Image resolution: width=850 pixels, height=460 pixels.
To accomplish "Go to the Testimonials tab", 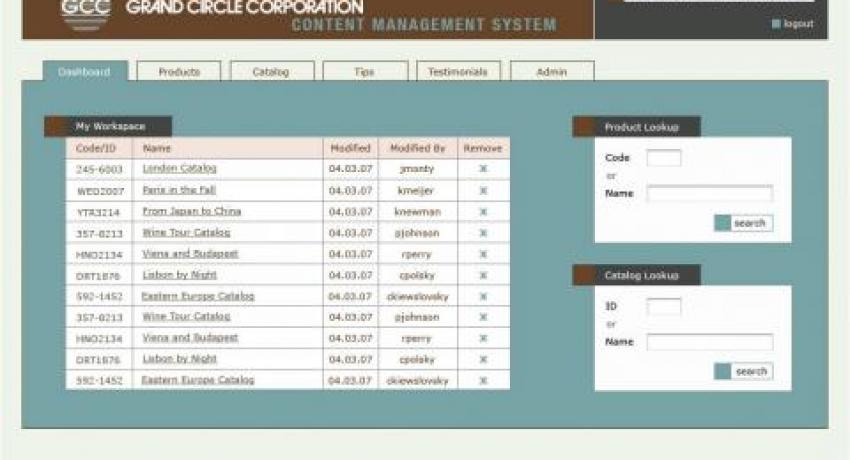I will pyautogui.click(x=458, y=72).
